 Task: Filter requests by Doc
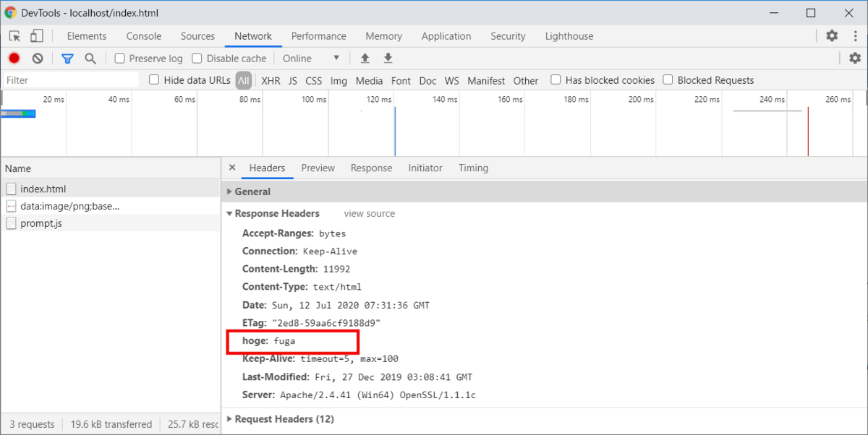[x=428, y=80]
